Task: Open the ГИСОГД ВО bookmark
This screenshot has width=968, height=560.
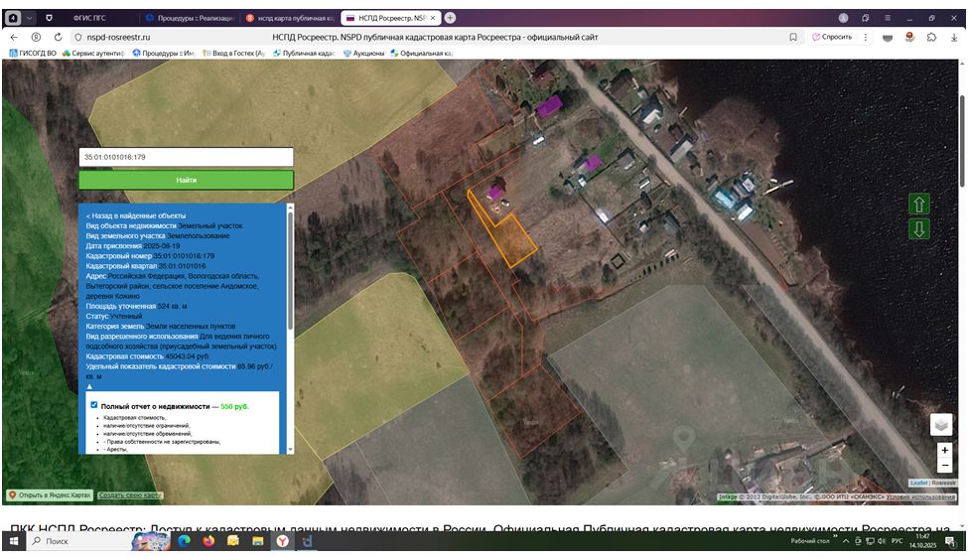Action: (33, 53)
